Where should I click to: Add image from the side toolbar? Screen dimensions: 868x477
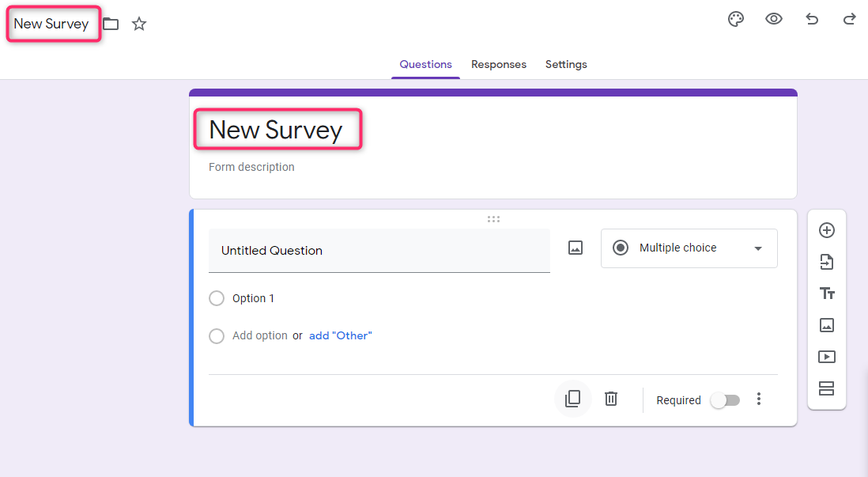826,325
